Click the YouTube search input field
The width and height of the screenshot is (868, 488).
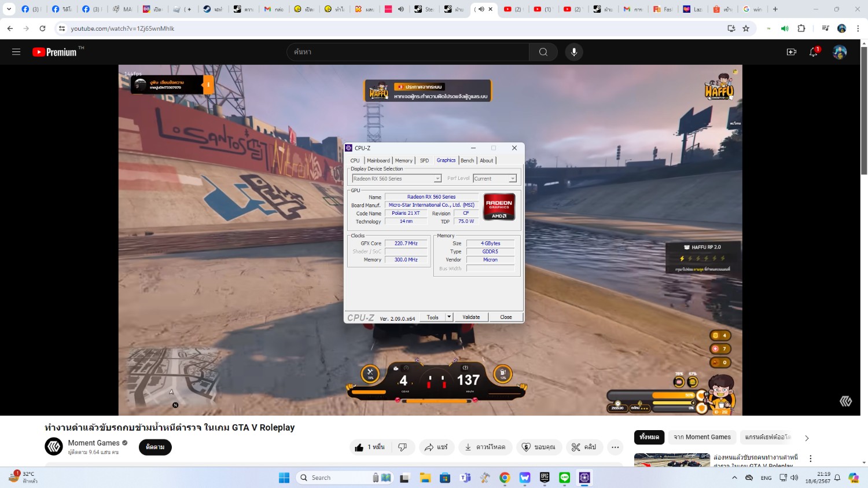click(x=408, y=52)
